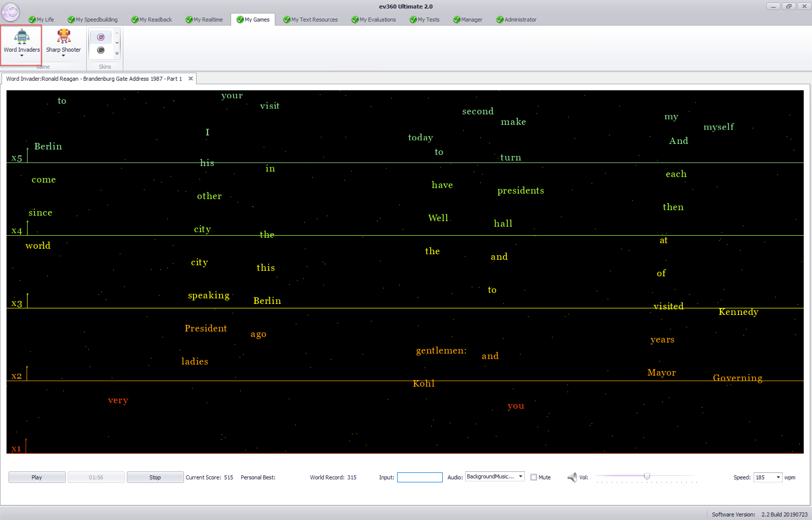Viewport: 812px width, 520px height.
Task: Click the volume speaker icon
Action: 572,477
